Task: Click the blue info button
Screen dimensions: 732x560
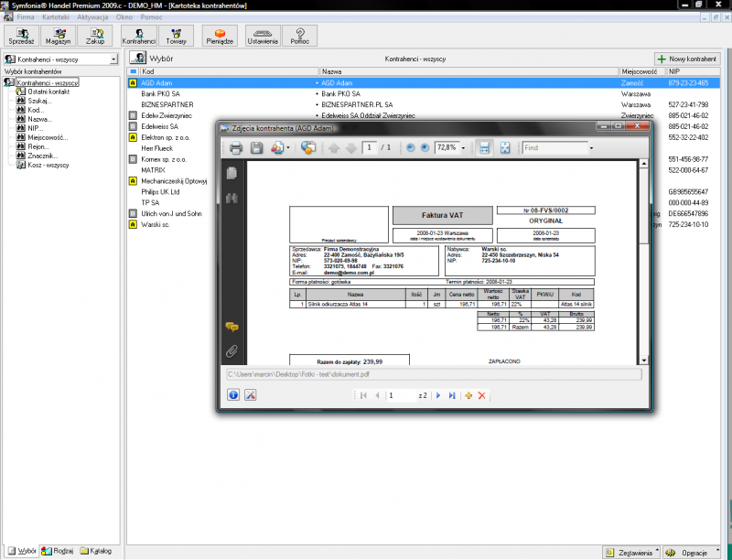Action: click(233, 395)
